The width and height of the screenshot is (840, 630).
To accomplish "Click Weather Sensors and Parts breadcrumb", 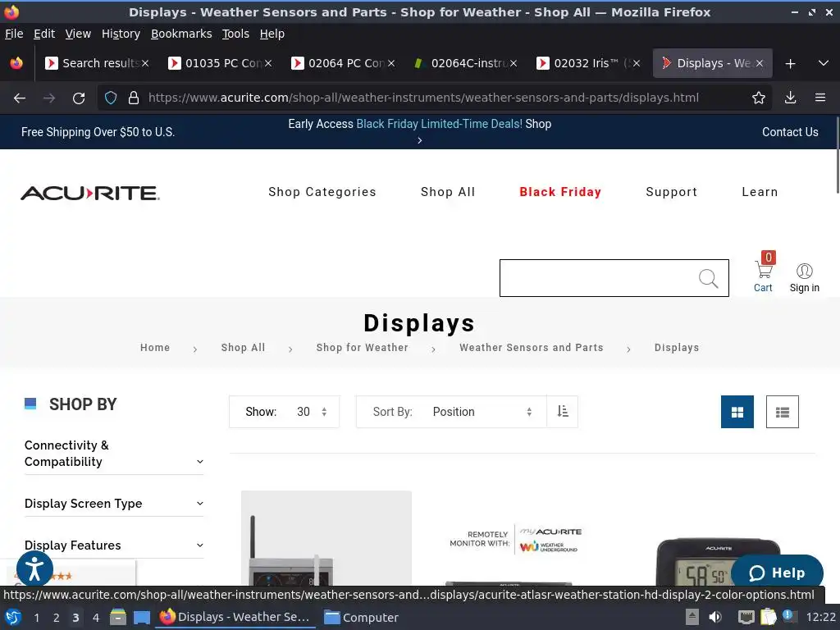I will [x=532, y=348].
